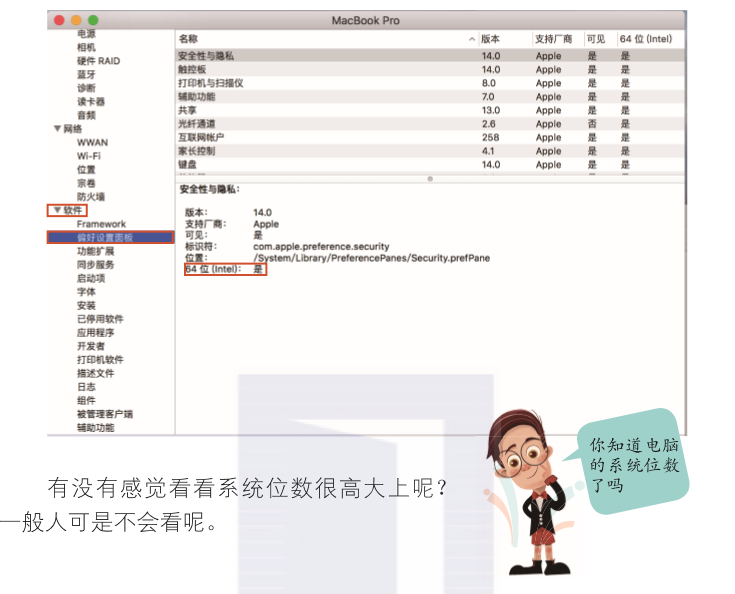This screenshot has height=594, width=735.
Task: Click com.apple.preference.security identifier text
Action: coord(321,247)
